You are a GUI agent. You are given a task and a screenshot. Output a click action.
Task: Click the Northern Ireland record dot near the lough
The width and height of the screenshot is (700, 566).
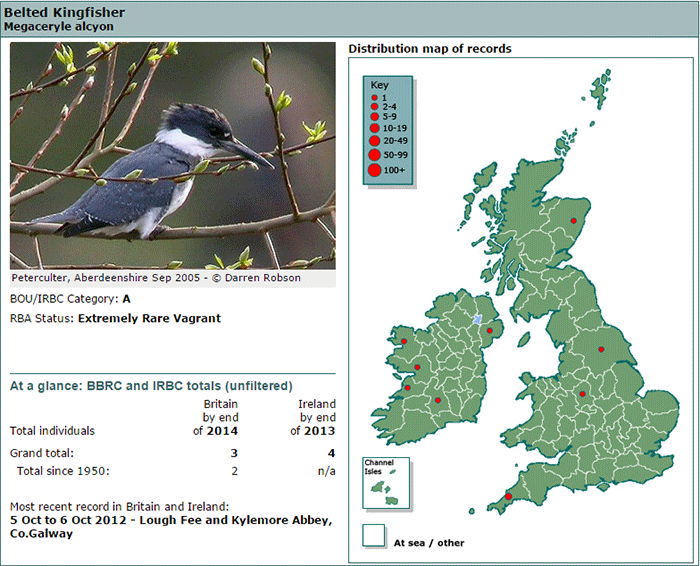[490, 331]
